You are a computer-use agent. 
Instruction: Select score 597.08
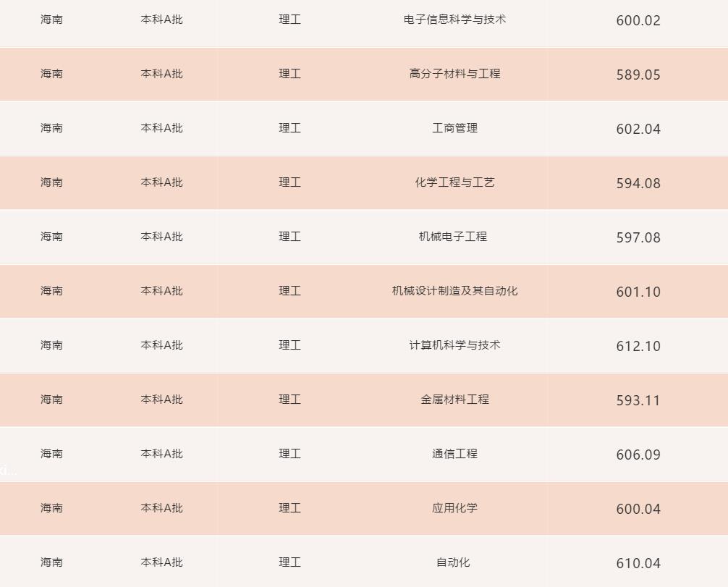638,238
